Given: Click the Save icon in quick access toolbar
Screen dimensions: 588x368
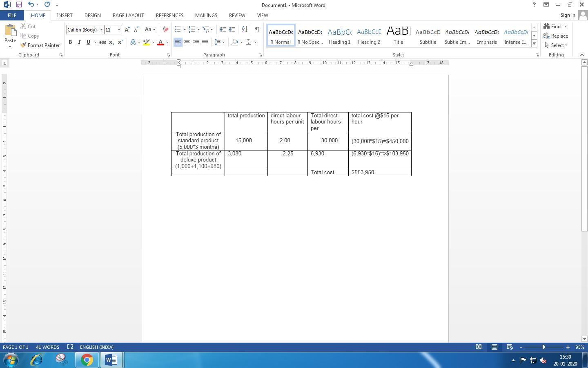Looking at the screenshot, I should pyautogui.click(x=19, y=5).
